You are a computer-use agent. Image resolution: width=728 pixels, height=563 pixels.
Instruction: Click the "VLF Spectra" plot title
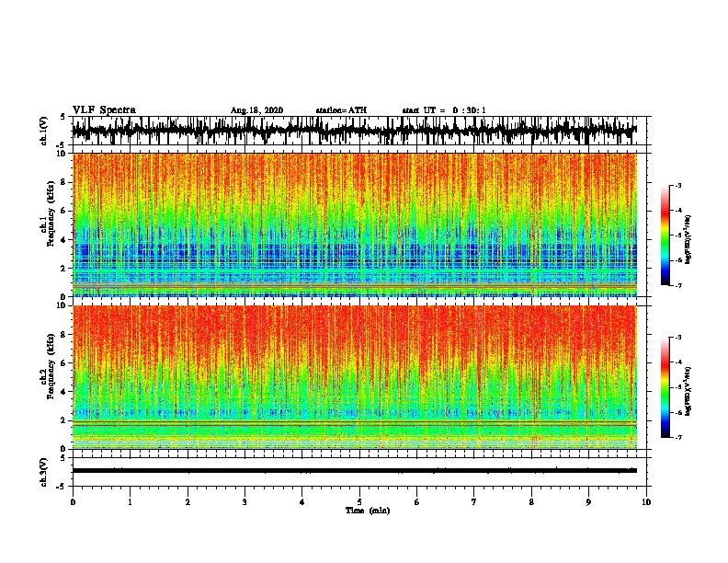(104, 110)
